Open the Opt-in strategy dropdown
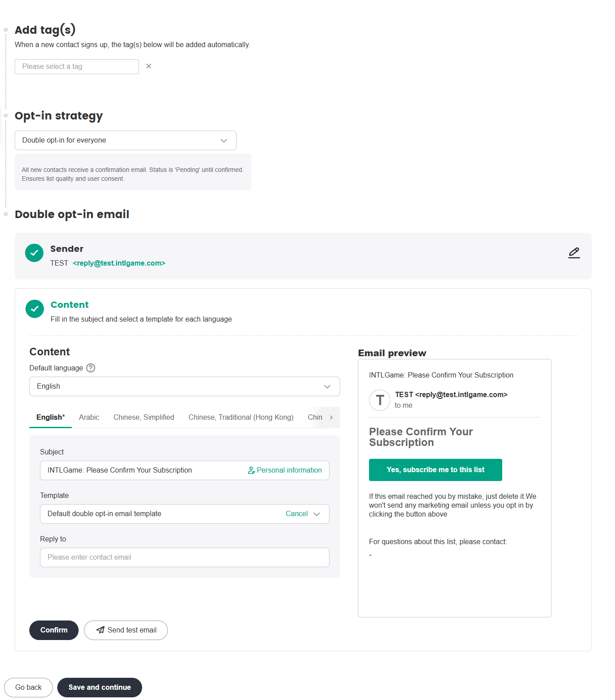This screenshot has width=615, height=700. (125, 140)
